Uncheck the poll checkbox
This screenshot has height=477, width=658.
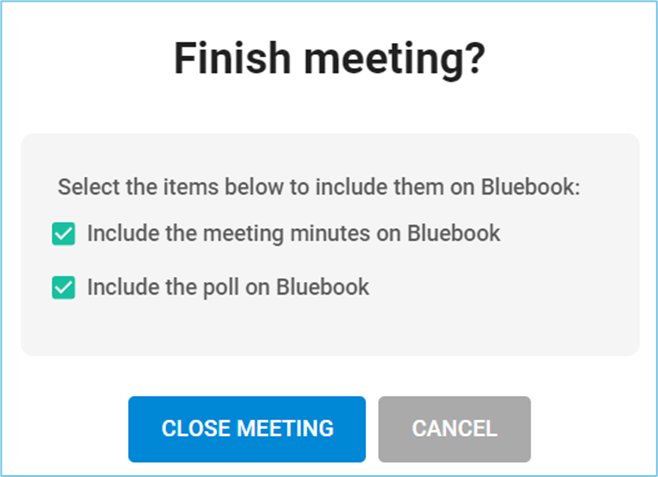(64, 288)
